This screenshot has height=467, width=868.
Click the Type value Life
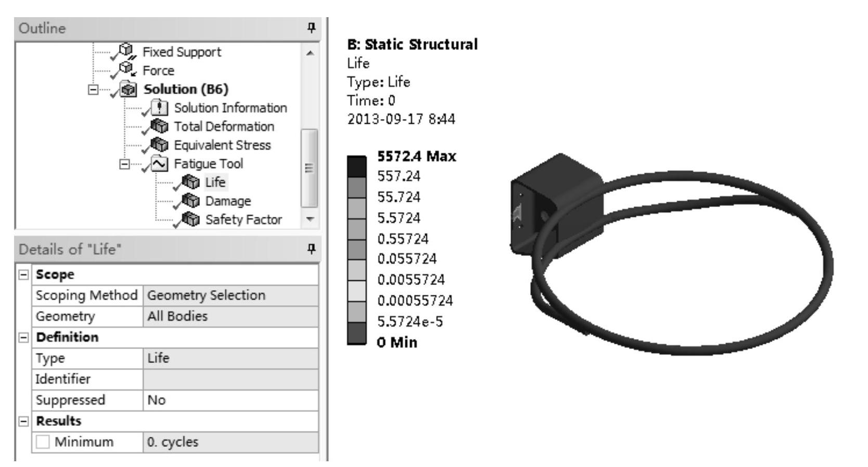[x=231, y=358]
